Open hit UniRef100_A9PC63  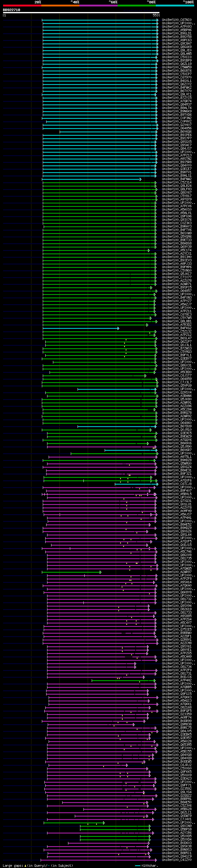177,40
